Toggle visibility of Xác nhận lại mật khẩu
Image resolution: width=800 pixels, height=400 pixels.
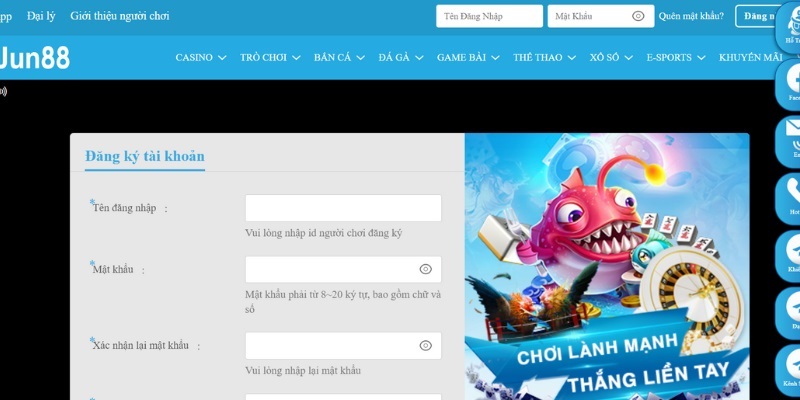(426, 345)
